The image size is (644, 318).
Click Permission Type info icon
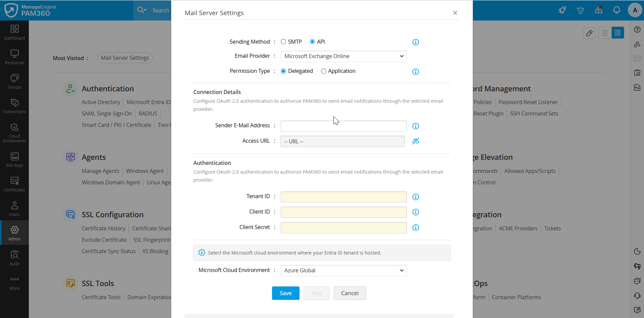coord(416,72)
